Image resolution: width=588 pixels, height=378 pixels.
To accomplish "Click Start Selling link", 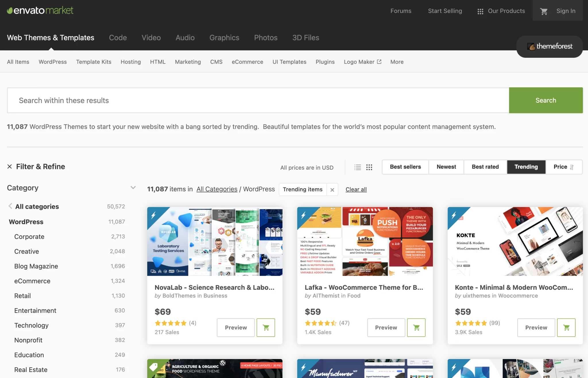I will click(x=445, y=11).
